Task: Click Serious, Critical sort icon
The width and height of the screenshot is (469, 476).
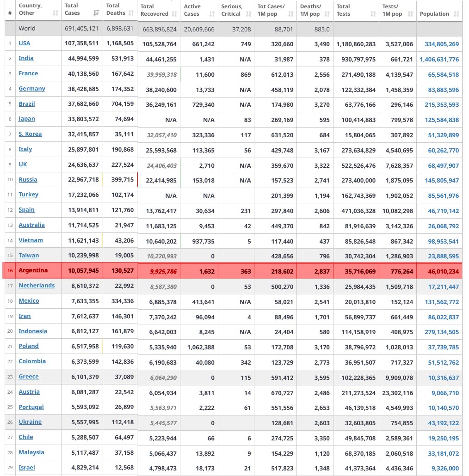Action: click(249, 14)
